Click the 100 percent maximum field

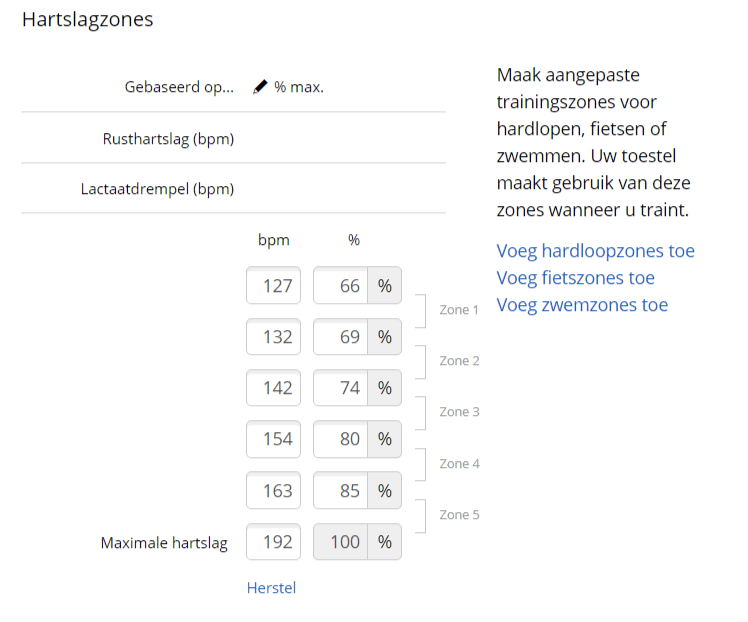341,542
